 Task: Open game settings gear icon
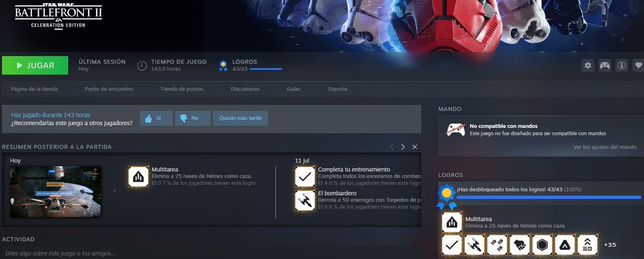click(588, 65)
